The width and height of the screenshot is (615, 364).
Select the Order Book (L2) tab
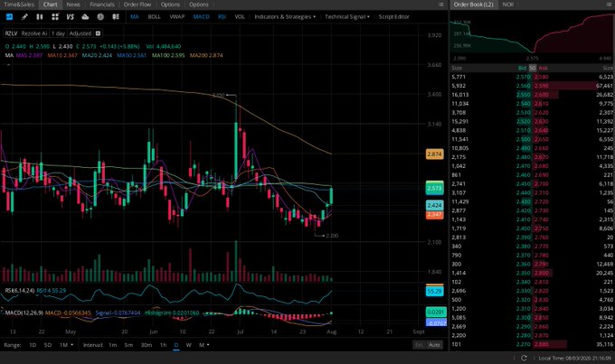[x=473, y=5]
